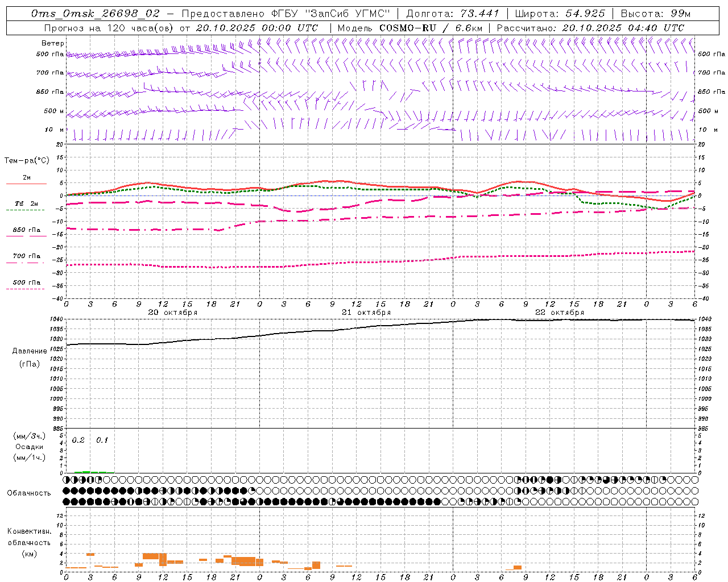
Task: Click the station ID Oms_Omsk_26698_02
Action: click(x=96, y=14)
